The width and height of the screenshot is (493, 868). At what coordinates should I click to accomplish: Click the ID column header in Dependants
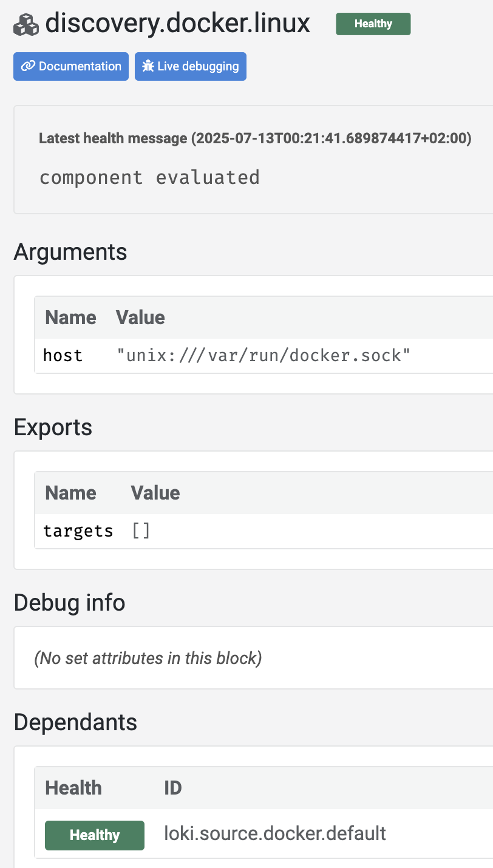coord(173,788)
